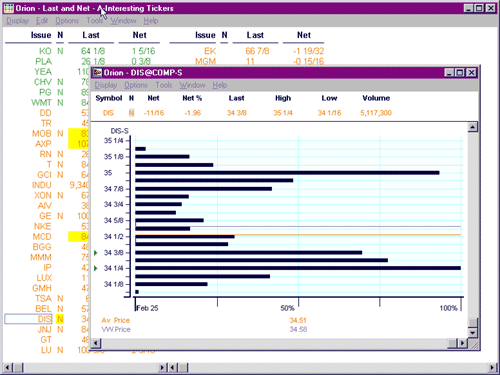Click the High value 35 1/4
The height and width of the screenshot is (375, 500).
pyautogui.click(x=283, y=113)
